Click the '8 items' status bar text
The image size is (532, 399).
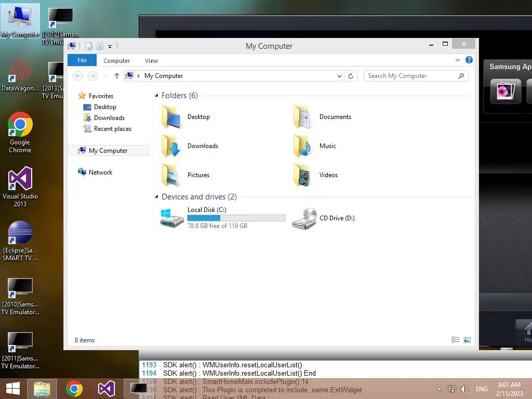85,340
